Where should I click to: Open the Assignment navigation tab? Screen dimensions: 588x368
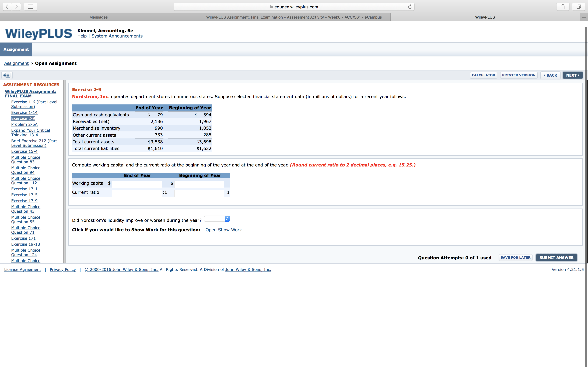(x=16, y=49)
